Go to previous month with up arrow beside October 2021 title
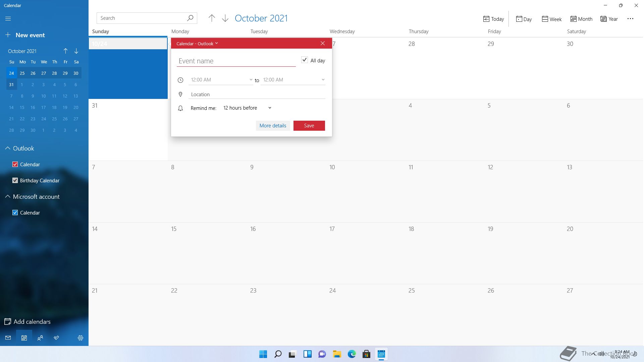Image resolution: width=644 pixels, height=362 pixels. 212,18
